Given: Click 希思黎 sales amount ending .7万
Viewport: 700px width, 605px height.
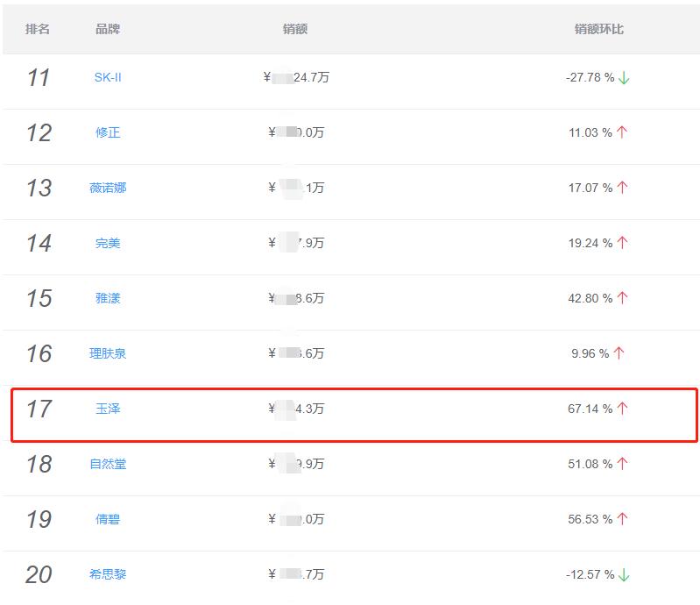Looking at the screenshot, I should [x=296, y=574].
